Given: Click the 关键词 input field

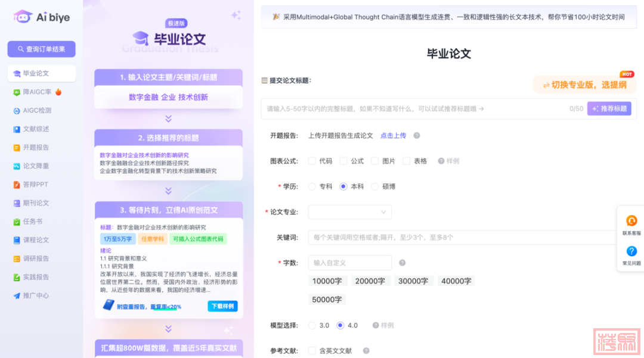Looking at the screenshot, I should pos(462,237).
